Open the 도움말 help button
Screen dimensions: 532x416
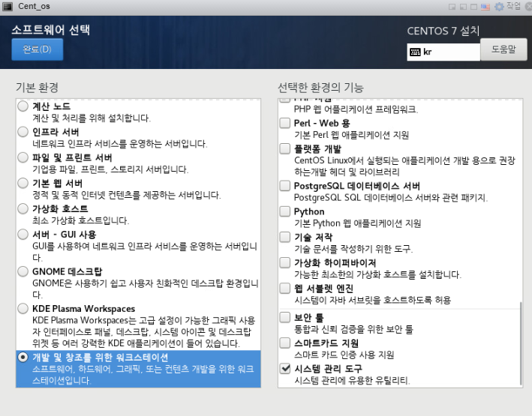coord(503,49)
